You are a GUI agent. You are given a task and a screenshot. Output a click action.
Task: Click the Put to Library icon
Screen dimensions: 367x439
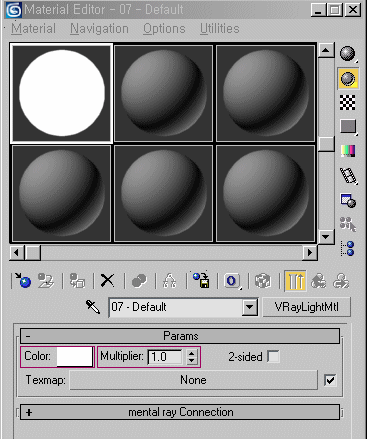coord(201,280)
